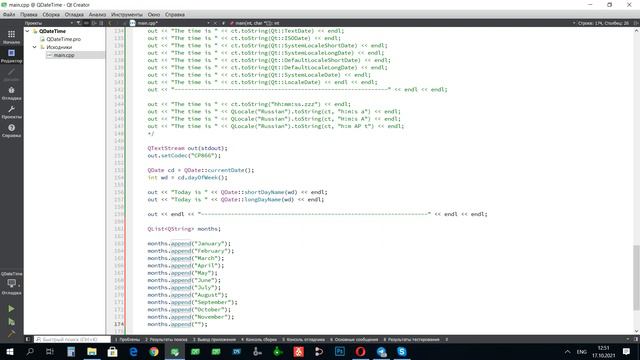Image resolution: width=640 pixels, height=360 pixels.
Task: Open the Дизайн design mode
Action: [11, 74]
